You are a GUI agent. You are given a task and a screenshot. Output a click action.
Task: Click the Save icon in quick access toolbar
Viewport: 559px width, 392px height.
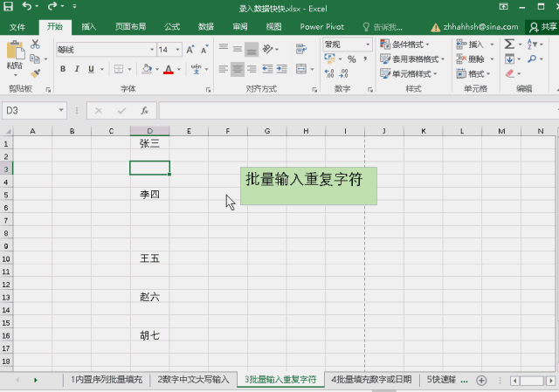pos(9,7)
